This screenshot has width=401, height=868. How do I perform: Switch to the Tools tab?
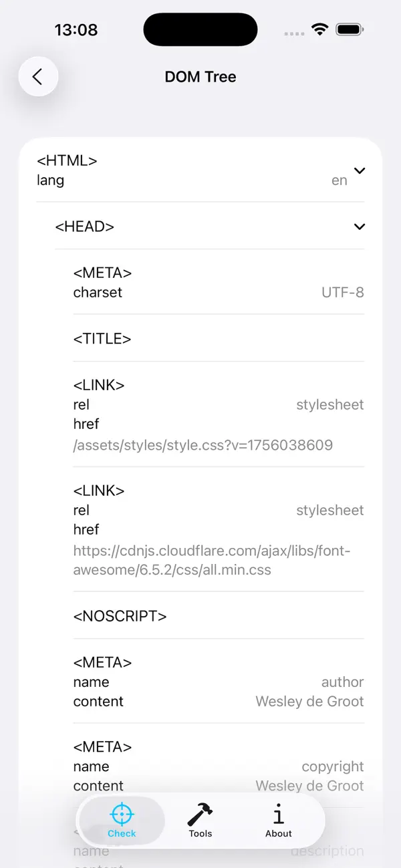(x=200, y=821)
